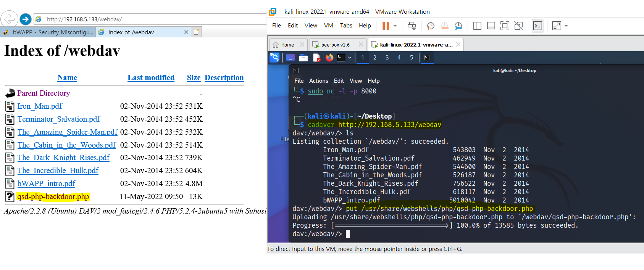This screenshot has width=644, height=270.
Task: Open The_Dark_Knight_Rises.pdf link
Action: pos(63,157)
